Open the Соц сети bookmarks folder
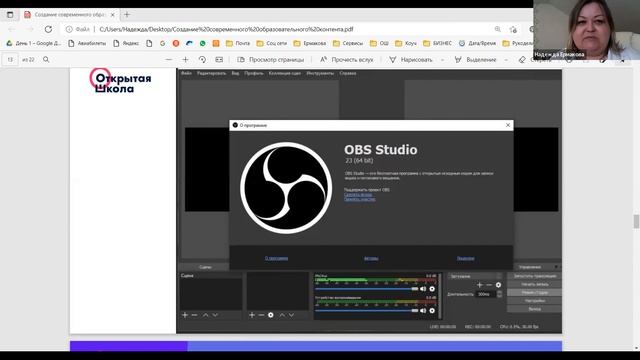This screenshot has width=640, height=360. tap(271, 43)
